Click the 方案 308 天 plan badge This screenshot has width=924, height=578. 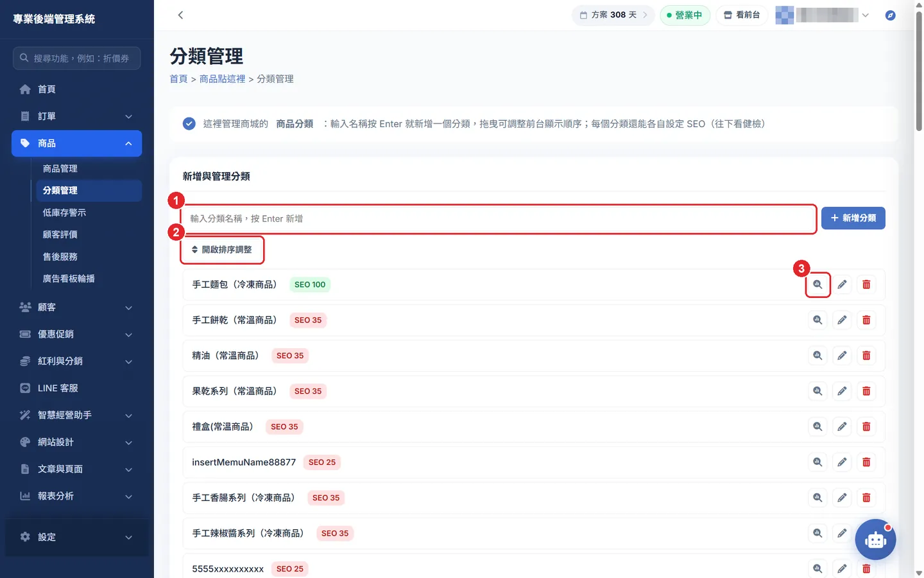tap(613, 15)
